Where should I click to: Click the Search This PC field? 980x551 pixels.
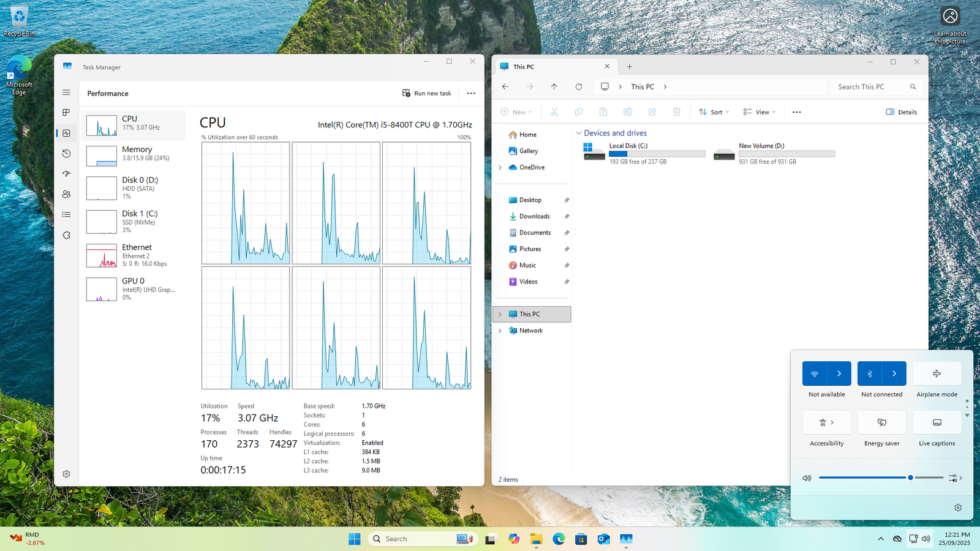point(870,87)
